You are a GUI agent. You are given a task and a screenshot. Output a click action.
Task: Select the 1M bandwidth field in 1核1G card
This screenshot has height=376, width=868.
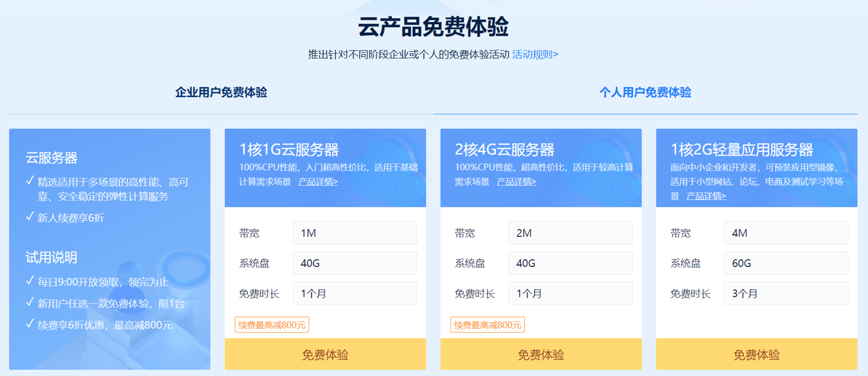point(355,233)
